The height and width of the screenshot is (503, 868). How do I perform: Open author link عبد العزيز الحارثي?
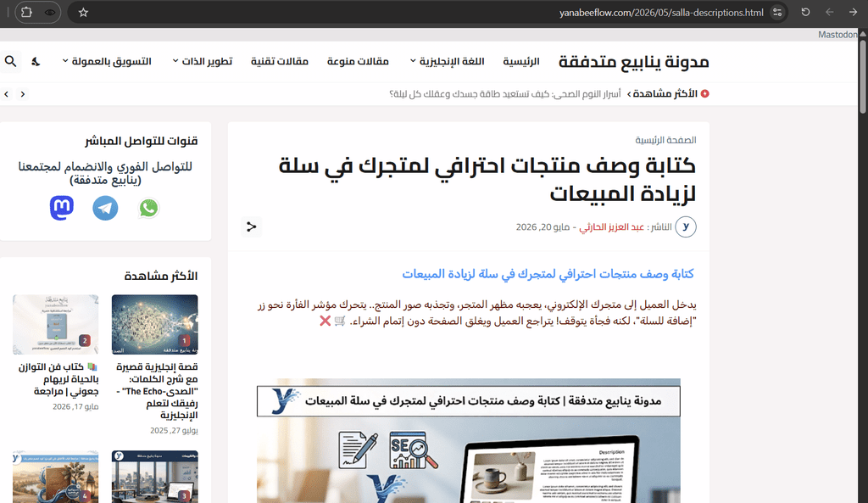pos(611,227)
